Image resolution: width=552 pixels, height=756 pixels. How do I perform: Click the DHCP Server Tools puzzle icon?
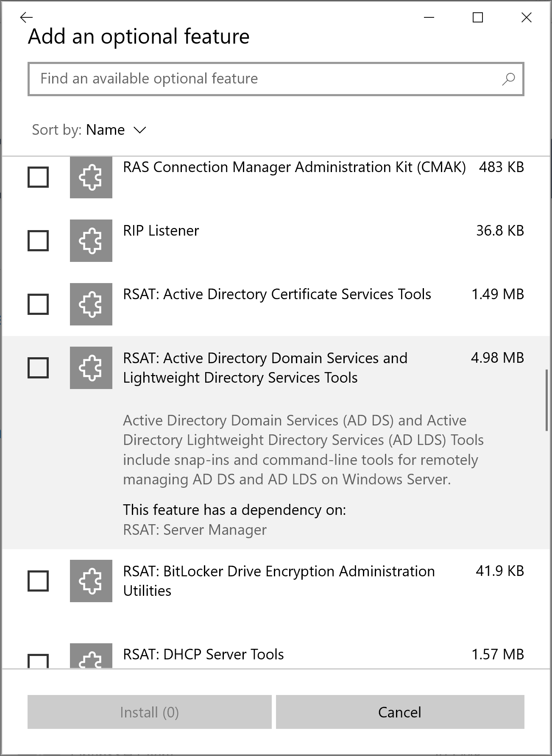pyautogui.click(x=91, y=656)
